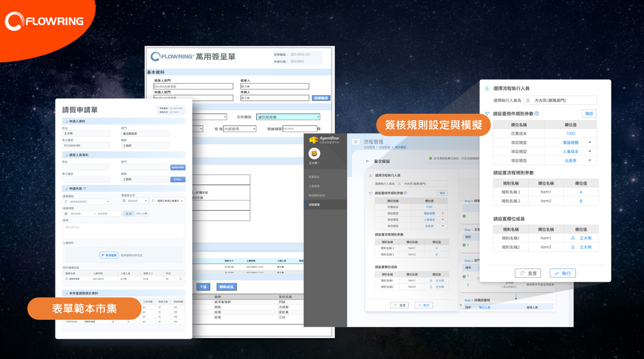This screenshot has width=644, height=359.
Task: Open the 資訊服務單 文件類別 dropdown
Action: coord(289,117)
